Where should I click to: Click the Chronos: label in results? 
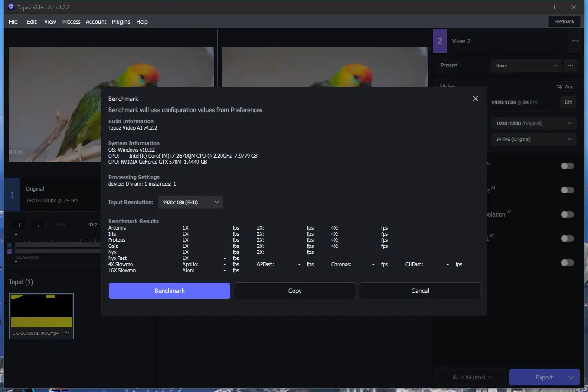tap(341, 264)
